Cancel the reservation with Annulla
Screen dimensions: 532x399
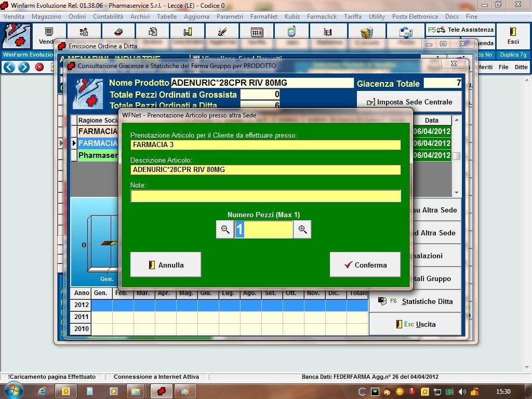(165, 265)
